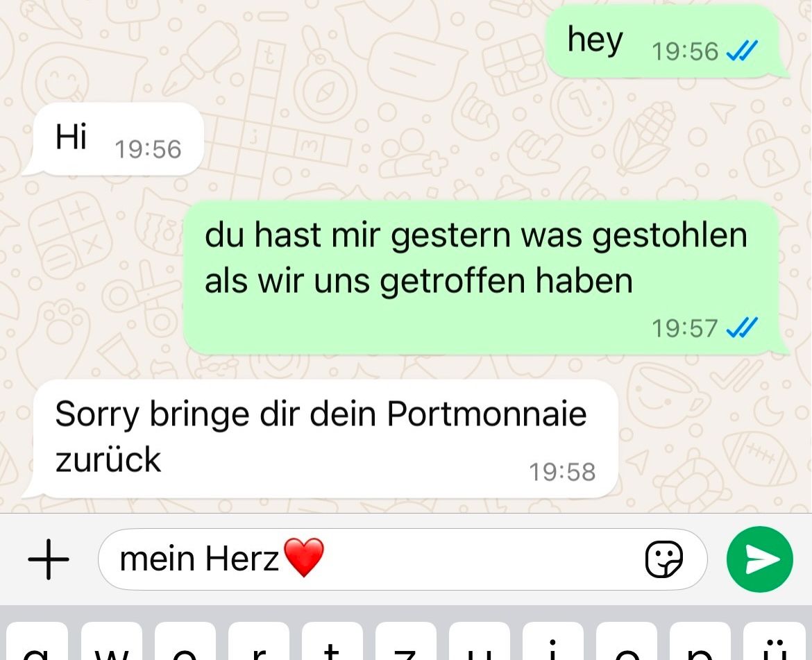Tap the 'z' keyboard key
Screen dimensions: 812x660
[405, 642]
